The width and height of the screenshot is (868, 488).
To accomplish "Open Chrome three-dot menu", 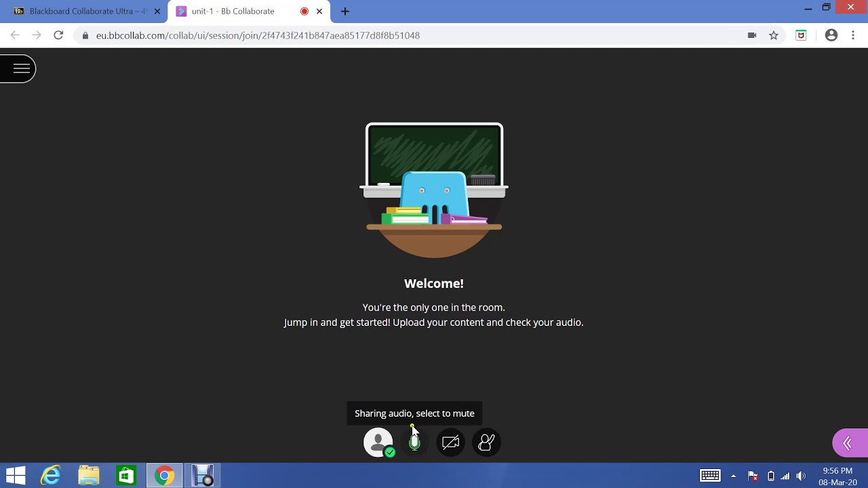I will (853, 35).
